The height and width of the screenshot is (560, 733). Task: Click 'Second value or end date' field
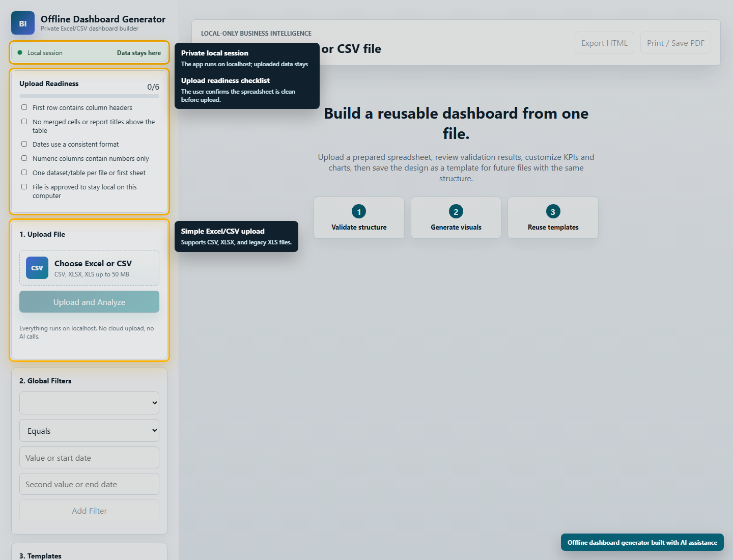(x=89, y=484)
